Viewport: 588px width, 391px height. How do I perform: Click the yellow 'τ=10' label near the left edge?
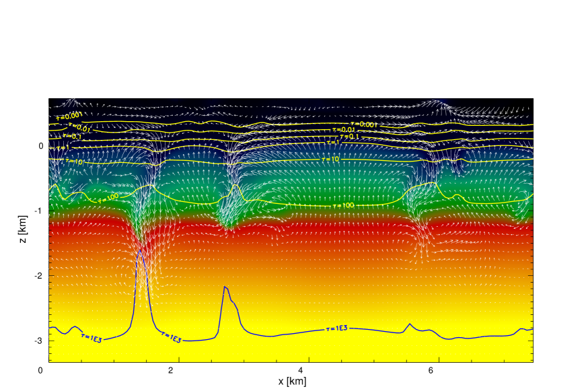(x=74, y=162)
